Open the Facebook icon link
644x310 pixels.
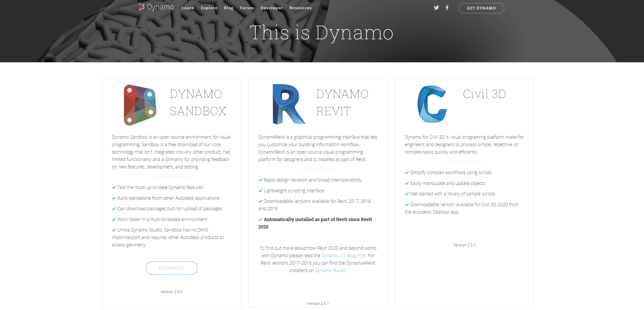click(x=447, y=8)
